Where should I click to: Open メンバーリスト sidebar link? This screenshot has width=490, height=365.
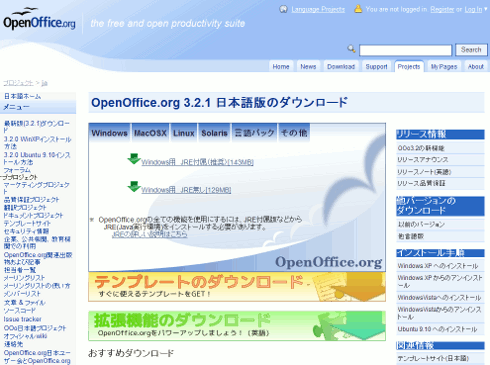click(22, 294)
